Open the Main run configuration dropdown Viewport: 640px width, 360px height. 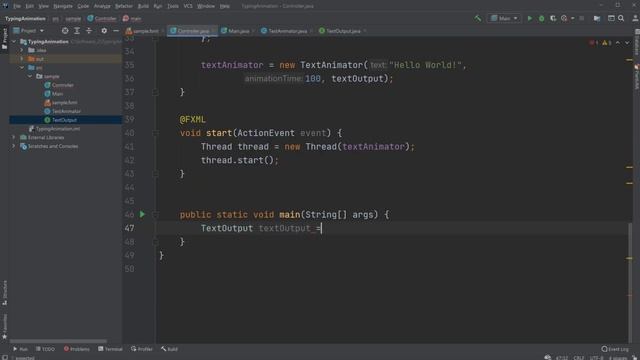click(x=504, y=18)
